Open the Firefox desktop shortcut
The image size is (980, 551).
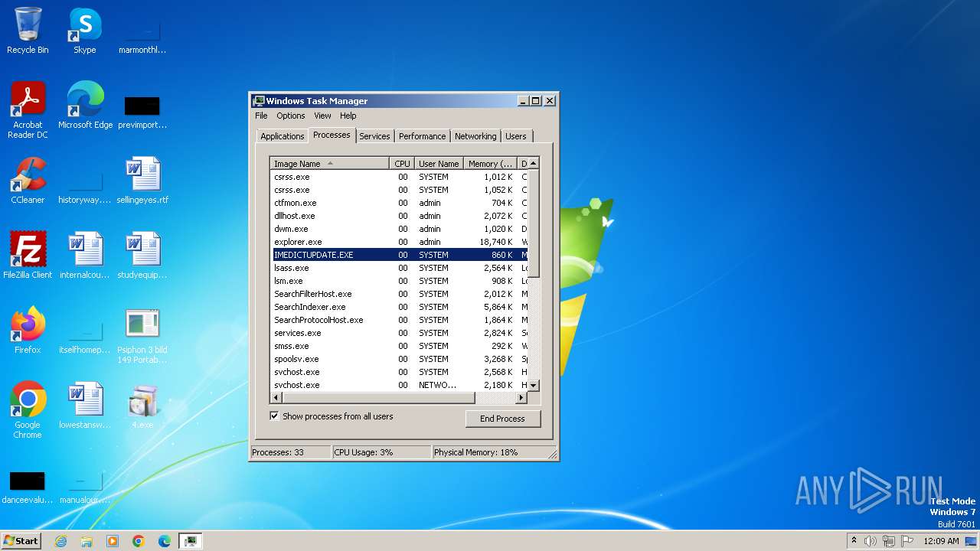[x=28, y=330]
